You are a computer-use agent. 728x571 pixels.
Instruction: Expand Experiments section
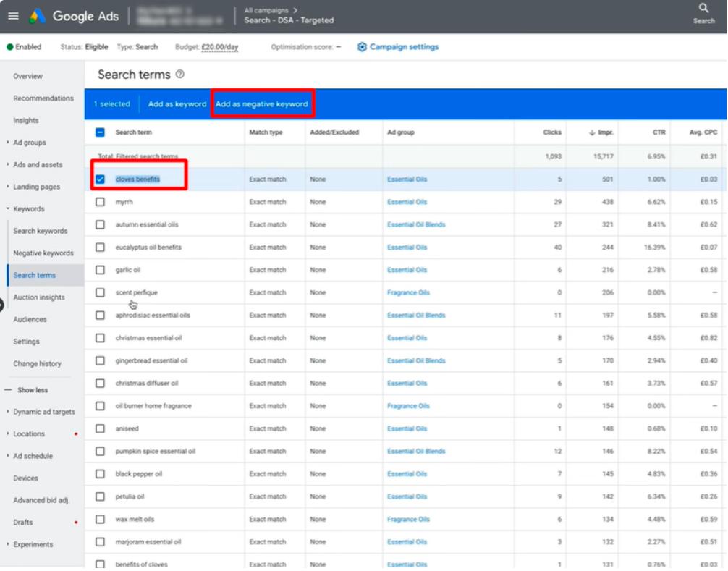point(8,544)
